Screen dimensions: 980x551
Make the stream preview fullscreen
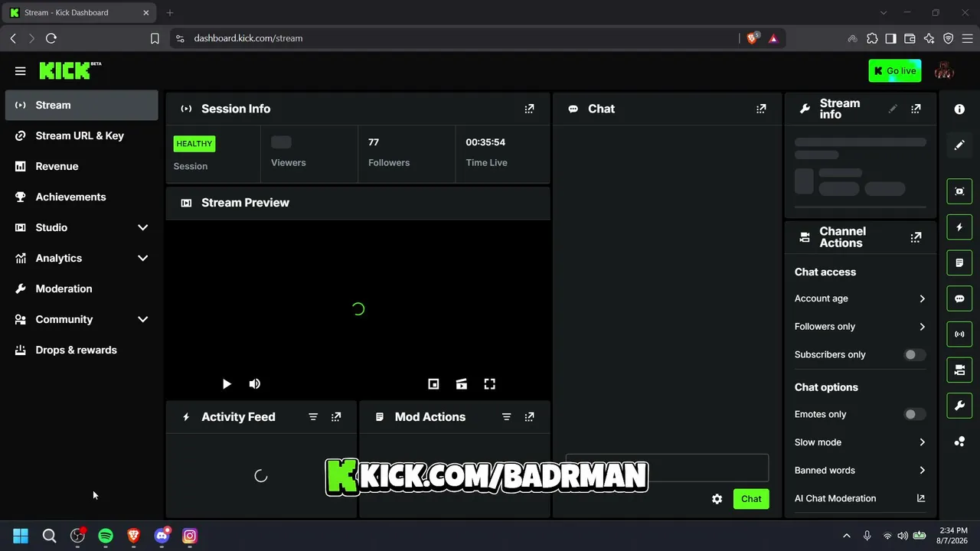coord(490,384)
